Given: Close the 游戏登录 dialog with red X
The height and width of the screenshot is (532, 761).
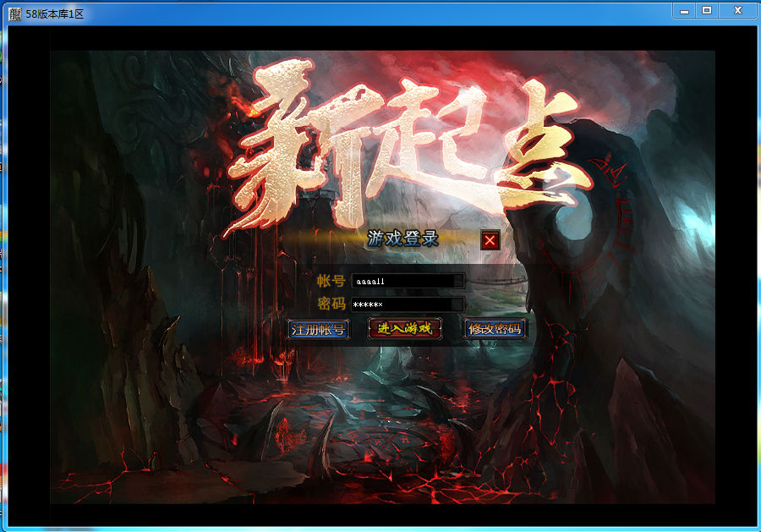Looking at the screenshot, I should [x=490, y=240].
